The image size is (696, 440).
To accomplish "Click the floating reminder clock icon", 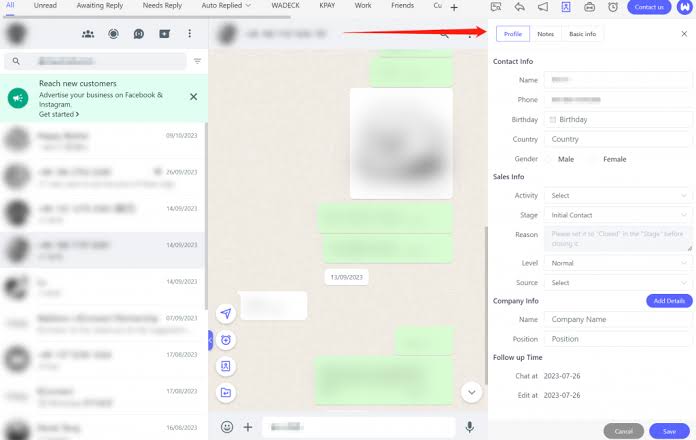I will point(225,340).
